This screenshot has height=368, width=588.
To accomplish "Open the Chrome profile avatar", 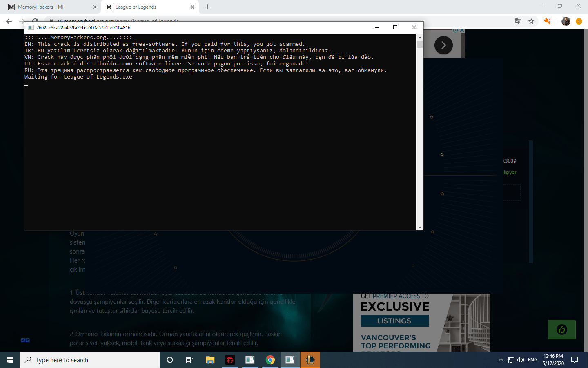I will 566,21.
